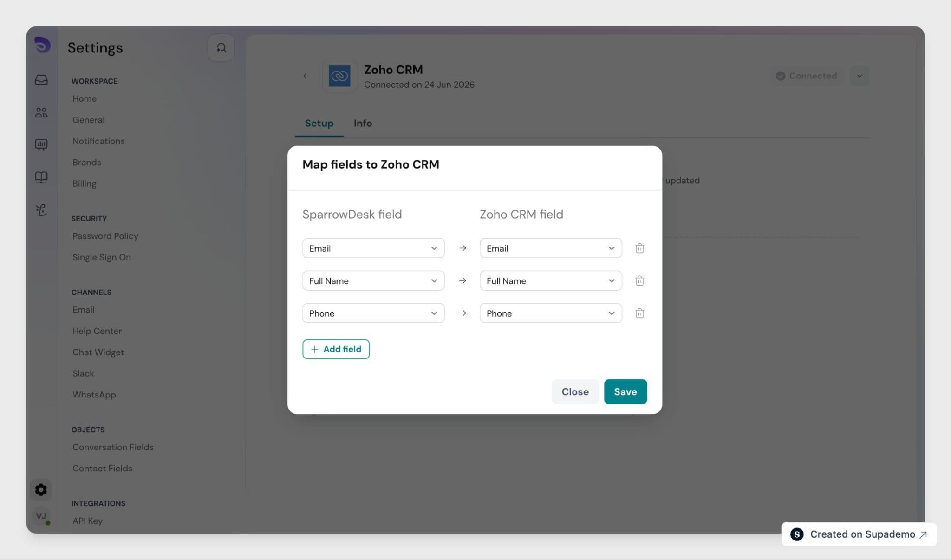Open General settings
The image size is (951, 560).
pyautogui.click(x=89, y=120)
